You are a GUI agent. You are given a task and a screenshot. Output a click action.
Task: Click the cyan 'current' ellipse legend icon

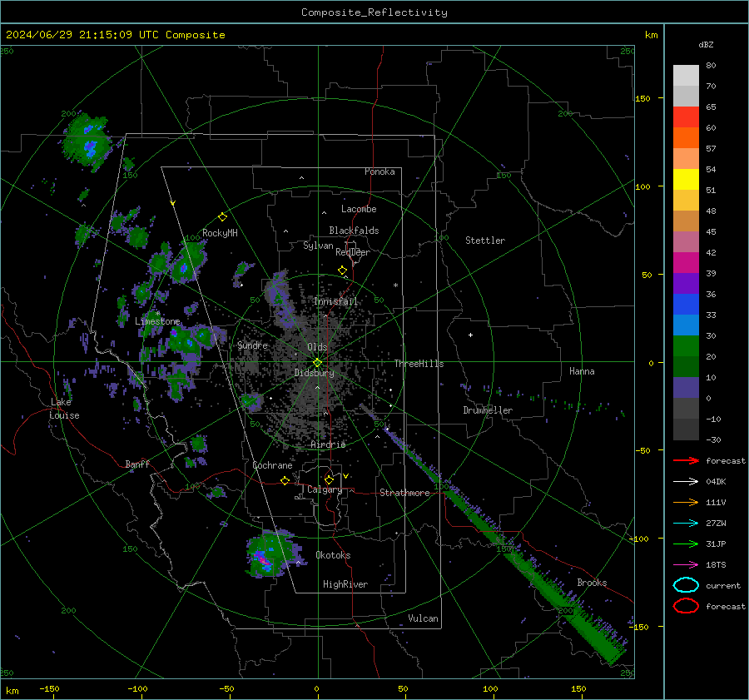click(686, 585)
